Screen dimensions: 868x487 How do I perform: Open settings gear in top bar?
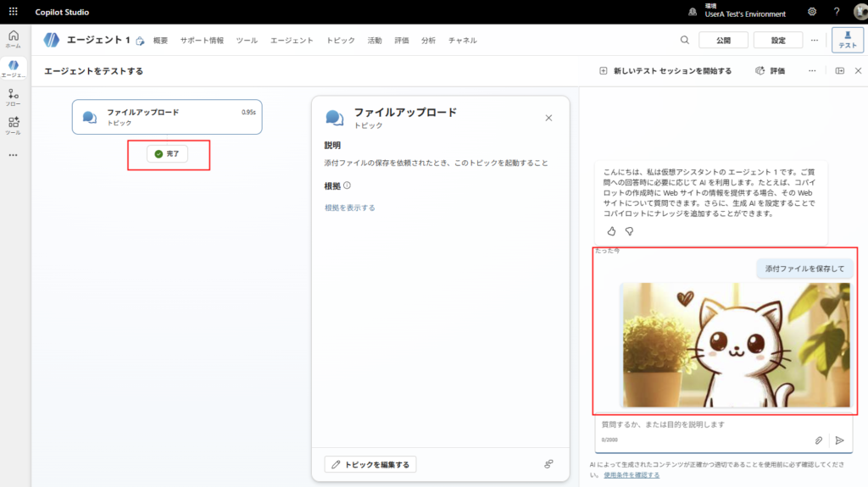point(812,12)
